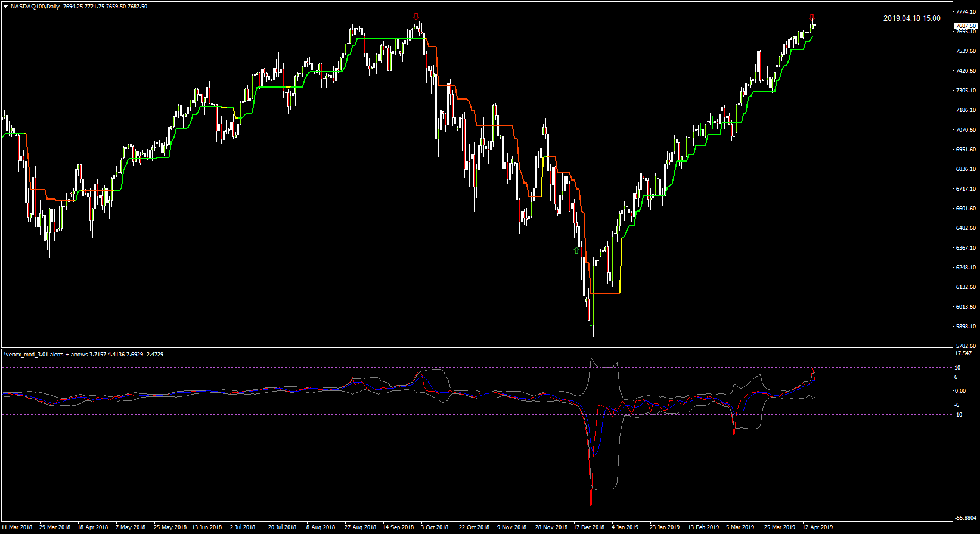Click the 7 May 2018 date label

pos(131,527)
